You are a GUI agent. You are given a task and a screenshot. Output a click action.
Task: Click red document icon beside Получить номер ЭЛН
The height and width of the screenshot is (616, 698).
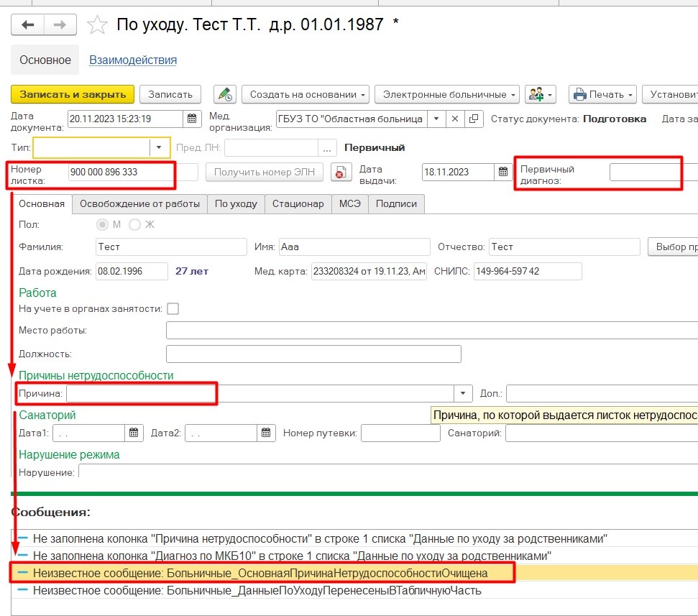pos(342,172)
